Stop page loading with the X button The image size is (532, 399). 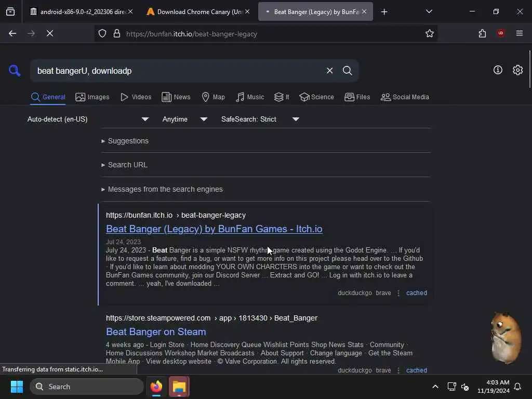tap(50, 33)
